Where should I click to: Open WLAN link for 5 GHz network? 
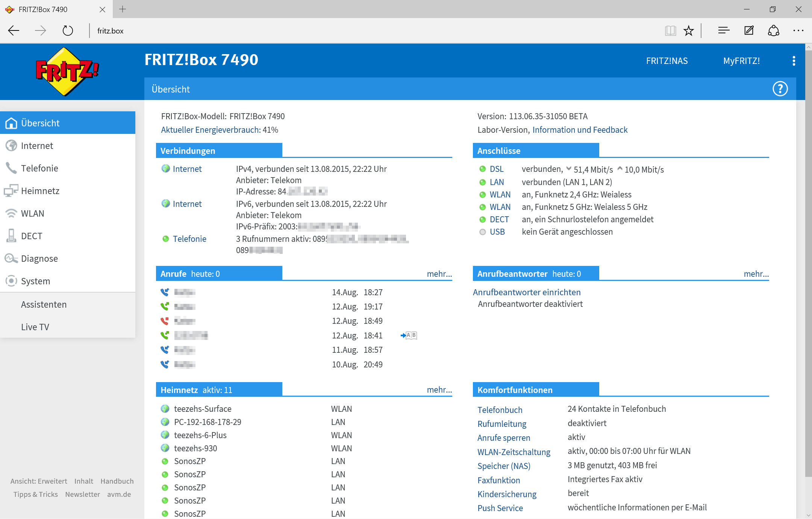(500, 207)
